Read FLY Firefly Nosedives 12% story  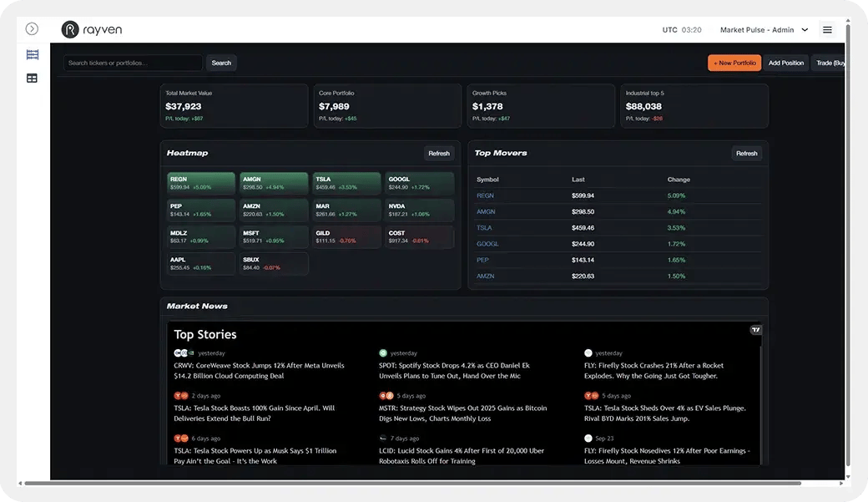[667, 456]
